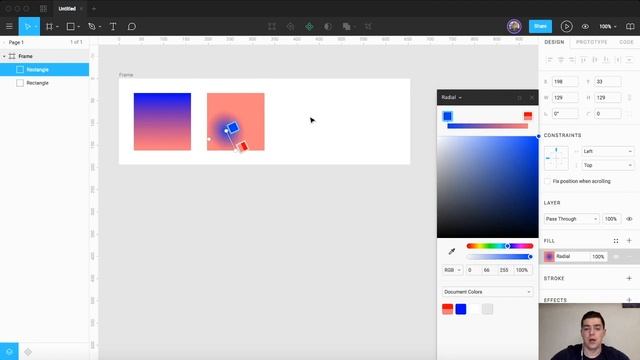640x360 pixels.
Task: Choose the blue document color swatch
Action: tap(461, 309)
